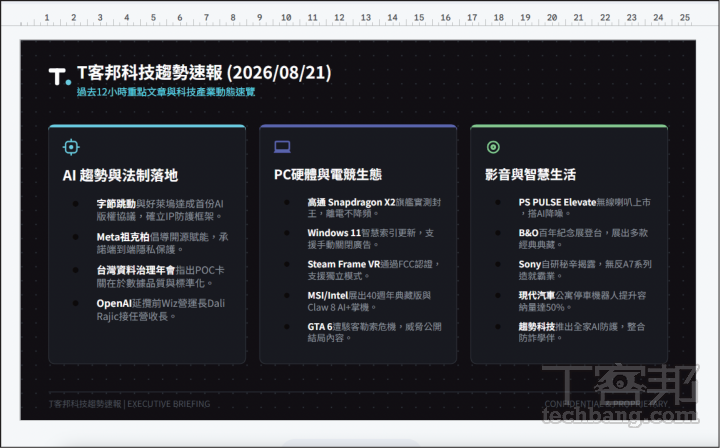720x448 pixels.
Task: Click the B&O百年紀念展 bullet item
Action: [583, 239]
